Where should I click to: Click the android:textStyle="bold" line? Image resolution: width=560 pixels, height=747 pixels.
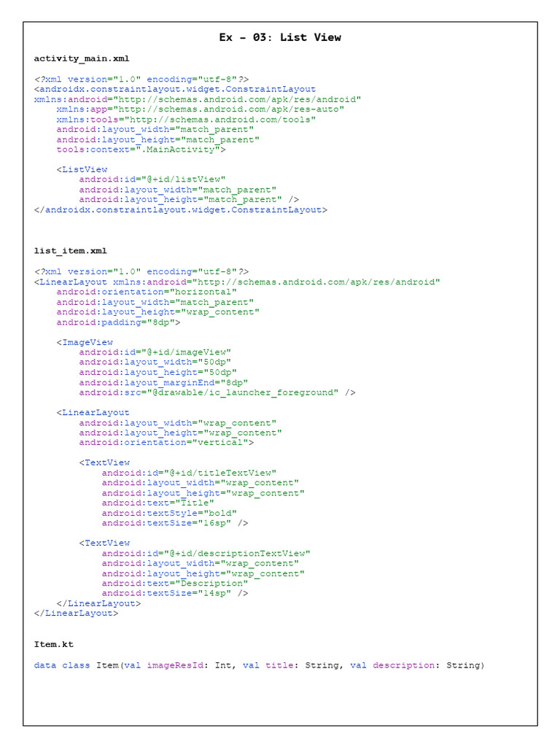coord(169,514)
